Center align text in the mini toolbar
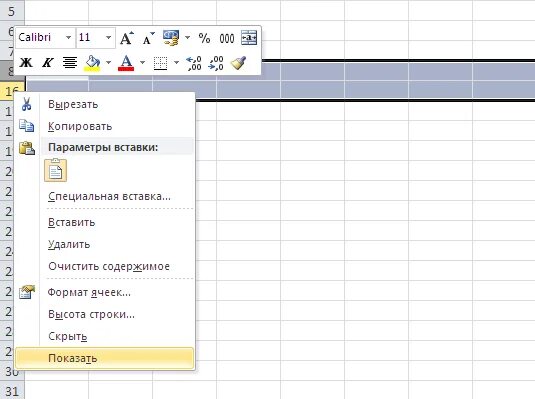This screenshot has width=535, height=399. pyautogui.click(x=70, y=62)
